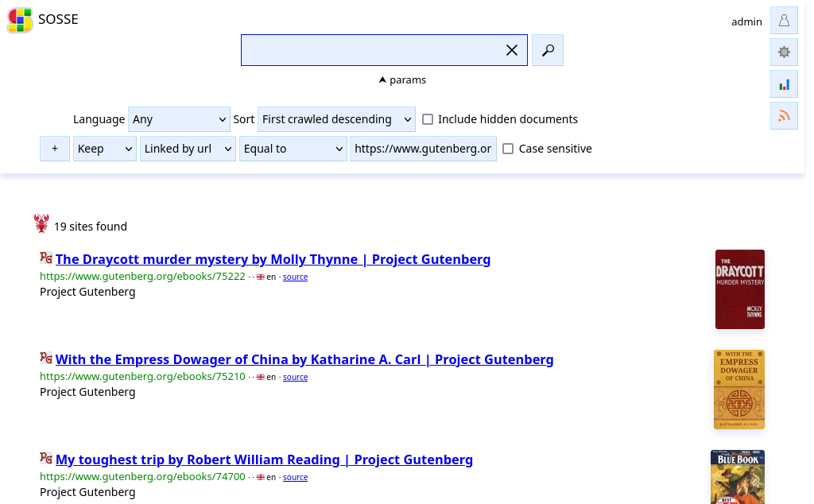Image resolution: width=814 pixels, height=504 pixels.
Task: Click the flag icon on ebooks/75210 result
Action: (x=261, y=378)
